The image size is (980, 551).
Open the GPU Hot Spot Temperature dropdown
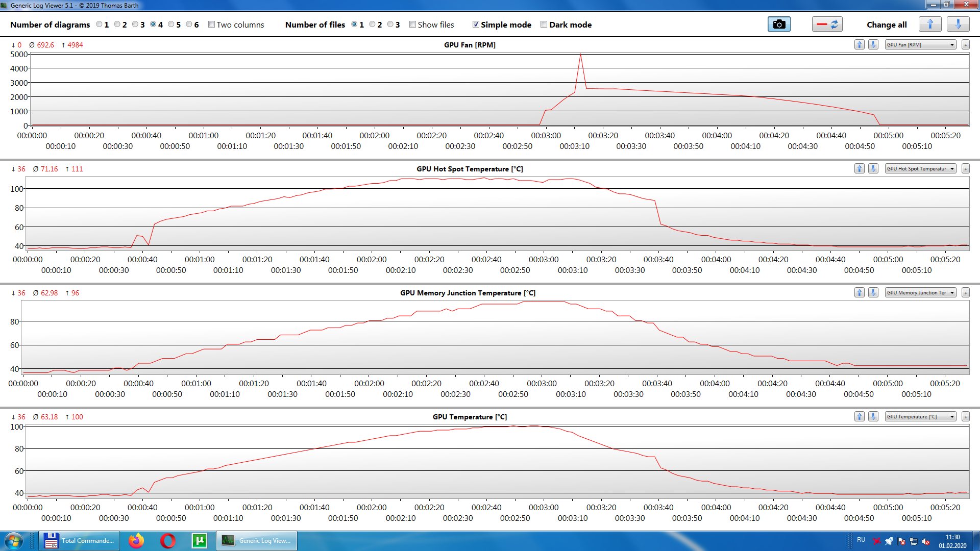point(920,169)
